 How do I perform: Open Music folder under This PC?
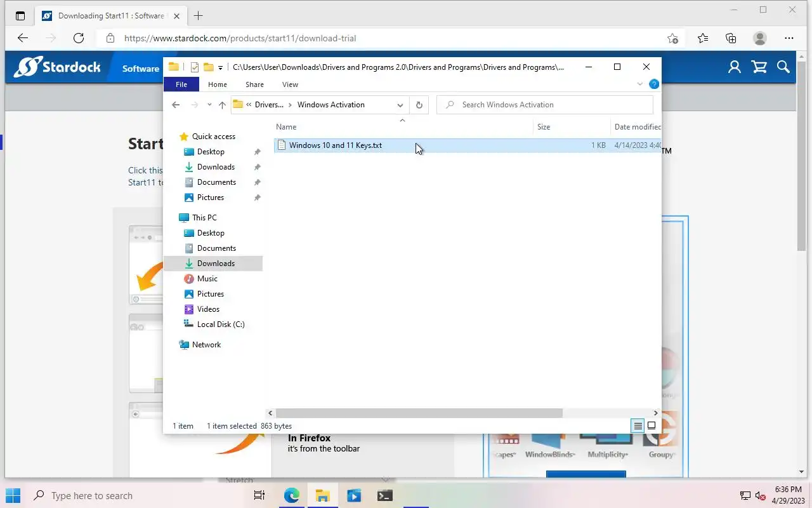pyautogui.click(x=207, y=279)
